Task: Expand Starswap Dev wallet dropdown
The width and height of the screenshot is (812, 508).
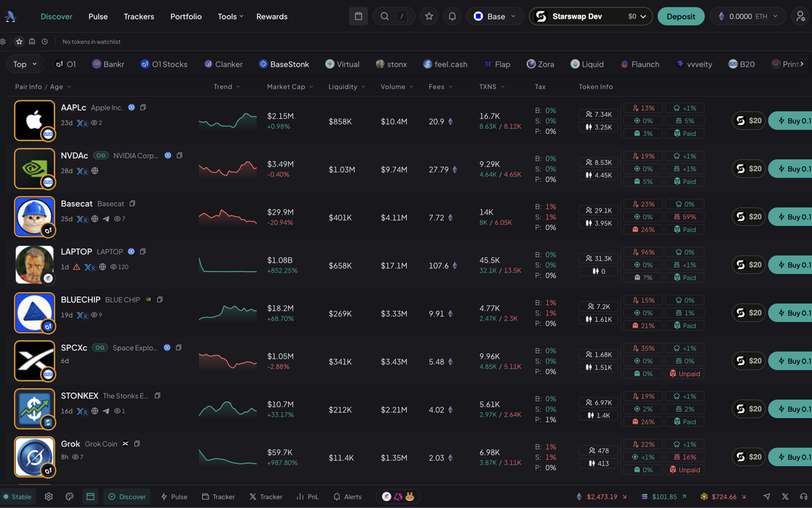Action: [591, 17]
